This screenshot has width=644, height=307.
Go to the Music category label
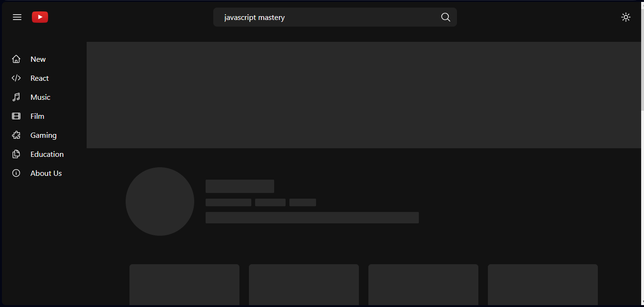tap(40, 97)
